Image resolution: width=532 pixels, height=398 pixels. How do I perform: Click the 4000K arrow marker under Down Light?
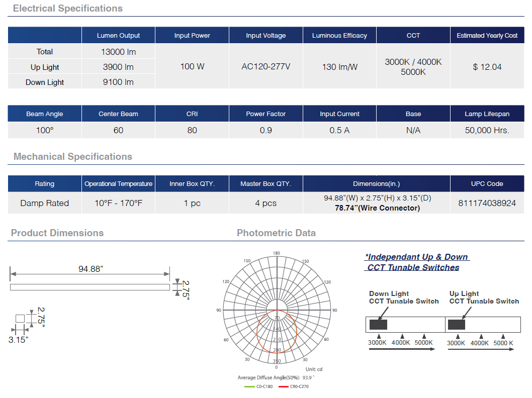pos(401,336)
